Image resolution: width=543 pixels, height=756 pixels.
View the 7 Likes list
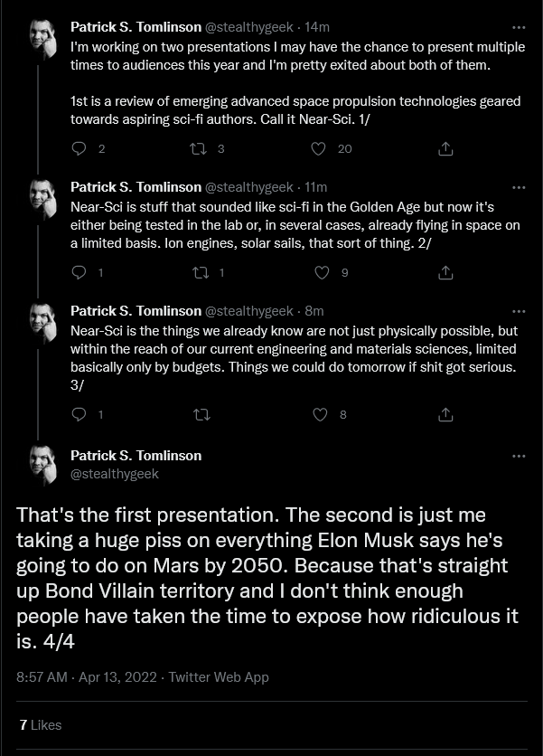[41, 724]
